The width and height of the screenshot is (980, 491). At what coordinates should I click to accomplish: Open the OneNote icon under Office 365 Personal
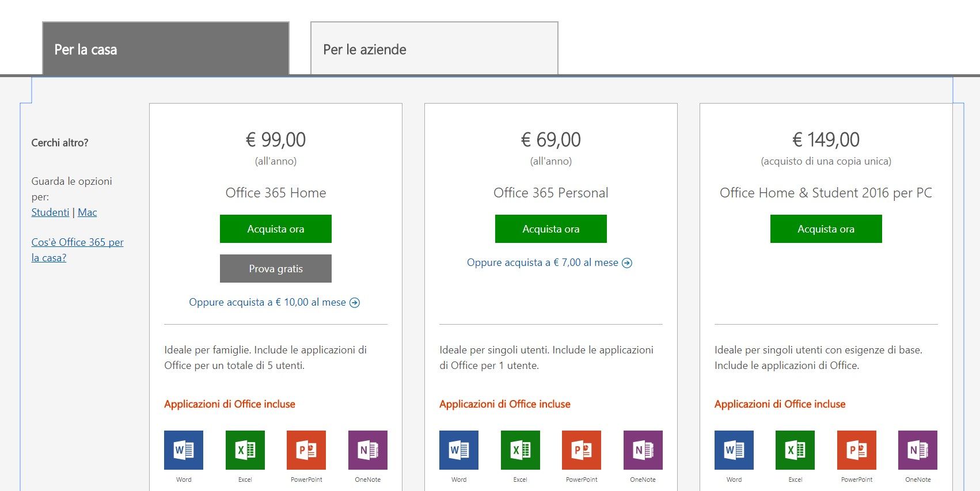tap(643, 450)
